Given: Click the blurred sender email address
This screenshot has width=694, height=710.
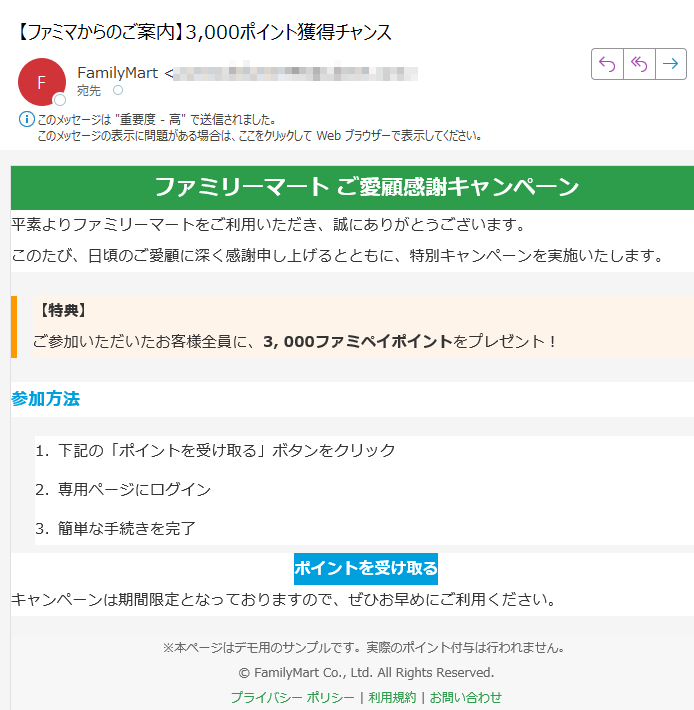Looking at the screenshot, I should click(295, 73).
